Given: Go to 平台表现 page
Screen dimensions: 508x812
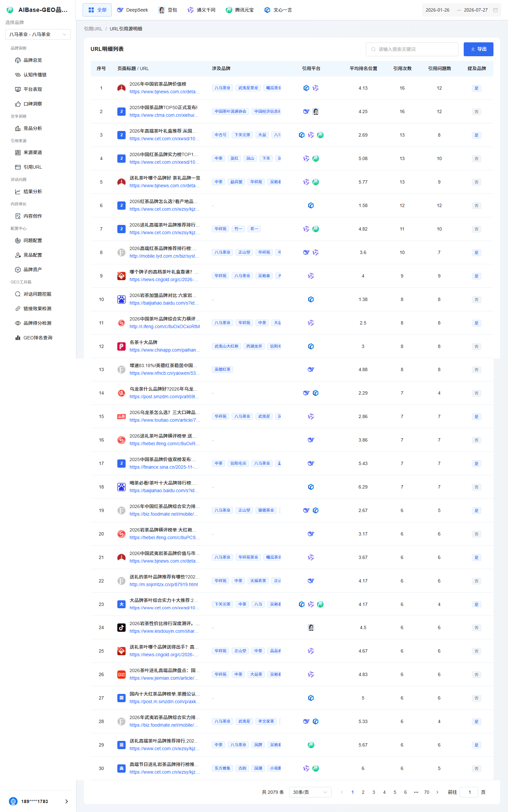Looking at the screenshot, I should [x=33, y=89].
